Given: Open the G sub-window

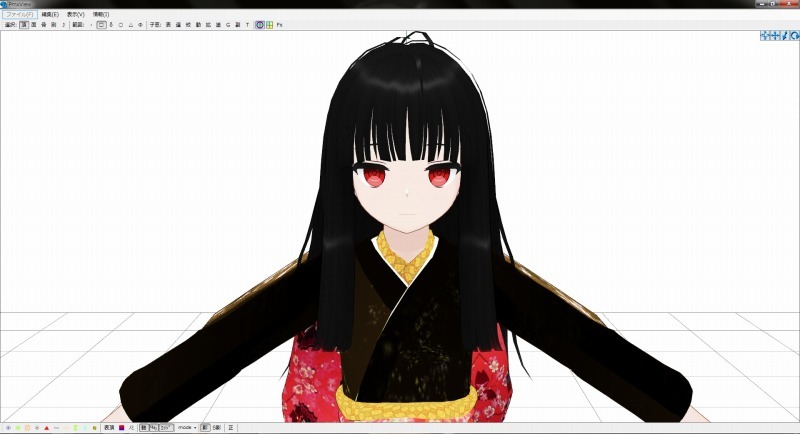Looking at the screenshot, I should 228,24.
